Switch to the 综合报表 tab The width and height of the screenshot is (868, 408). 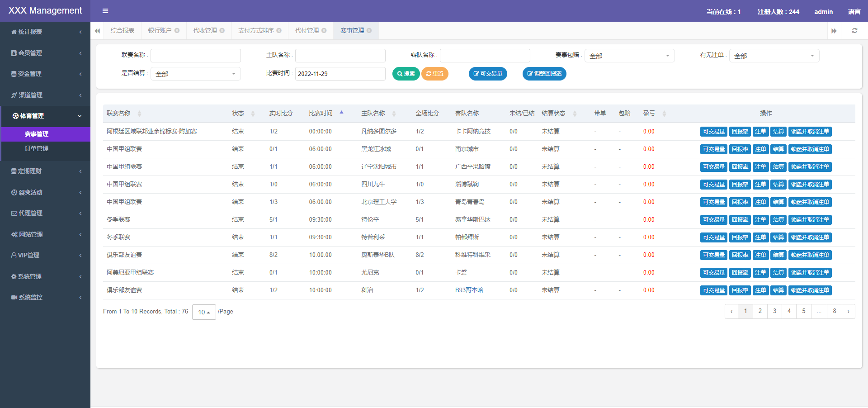(x=123, y=31)
